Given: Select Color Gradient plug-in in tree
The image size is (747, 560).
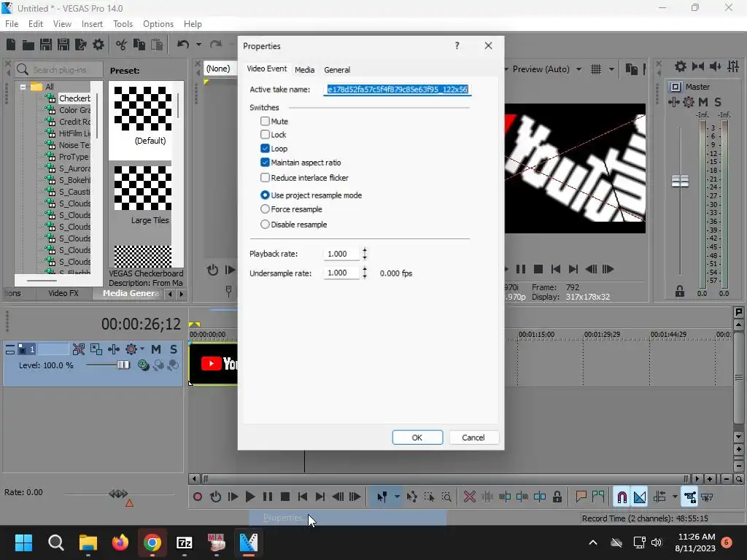Looking at the screenshot, I should (74, 110).
